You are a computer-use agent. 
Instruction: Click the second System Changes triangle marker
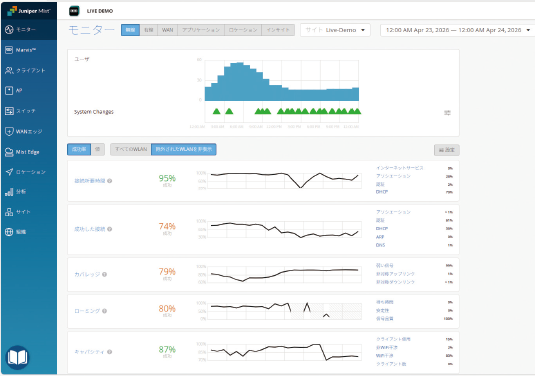point(229,111)
